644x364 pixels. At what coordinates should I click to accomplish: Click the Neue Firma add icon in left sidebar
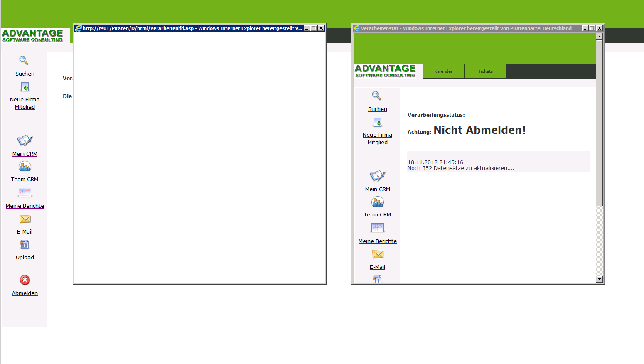coord(25,87)
